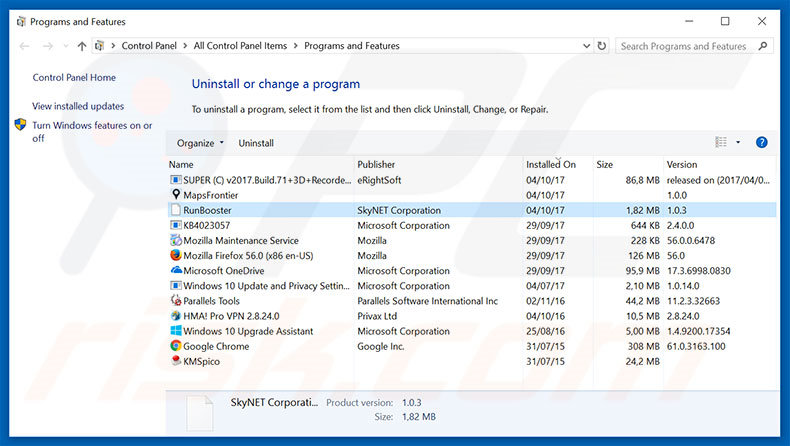Click the KB4023057 program icon
The width and height of the screenshot is (790, 446).
pyautogui.click(x=176, y=225)
